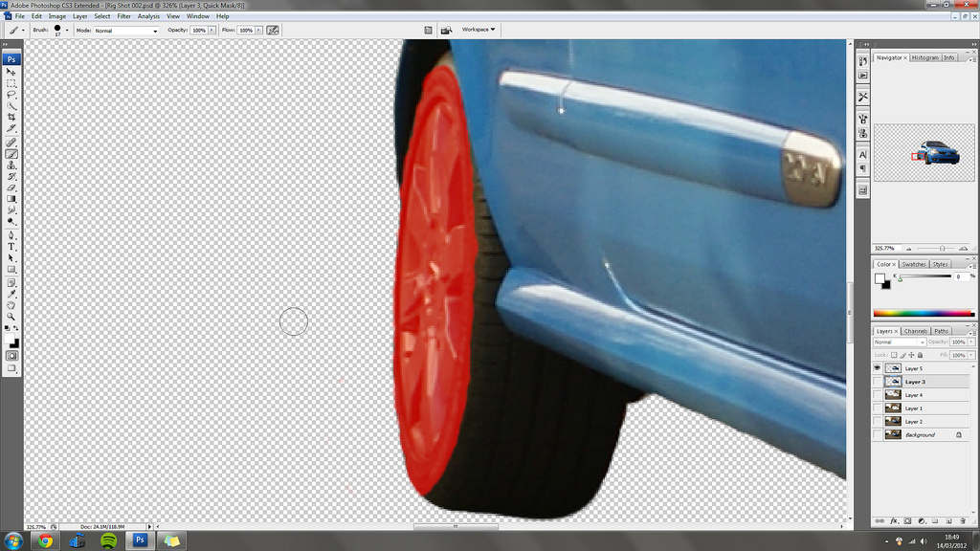Viewport: 980px width, 551px height.
Task: Show Layer 4 visibility box
Action: [877, 395]
